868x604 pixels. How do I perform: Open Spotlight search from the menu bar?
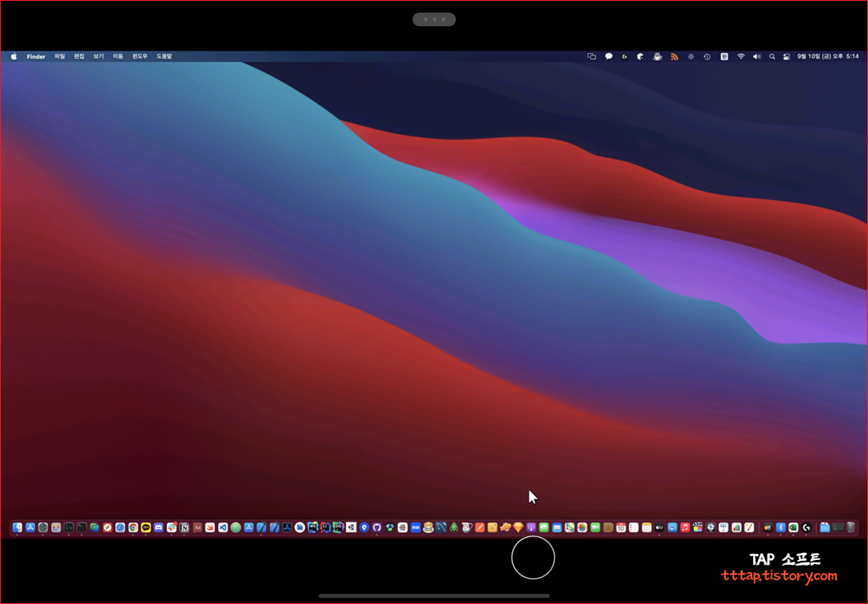pos(772,56)
